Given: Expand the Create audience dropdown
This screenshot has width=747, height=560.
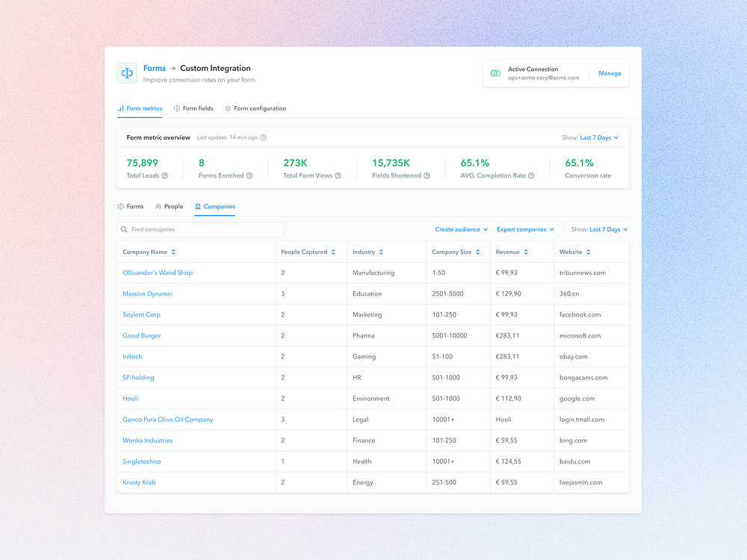Looking at the screenshot, I should pos(461,229).
